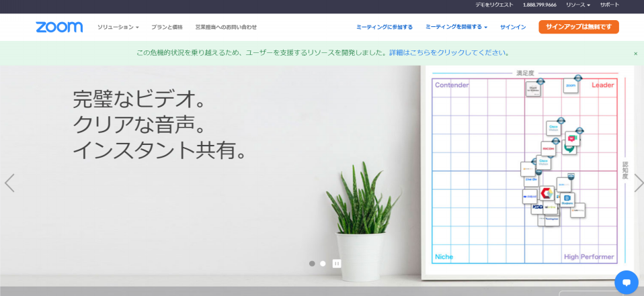Click デモをリクエスト link

495,5
